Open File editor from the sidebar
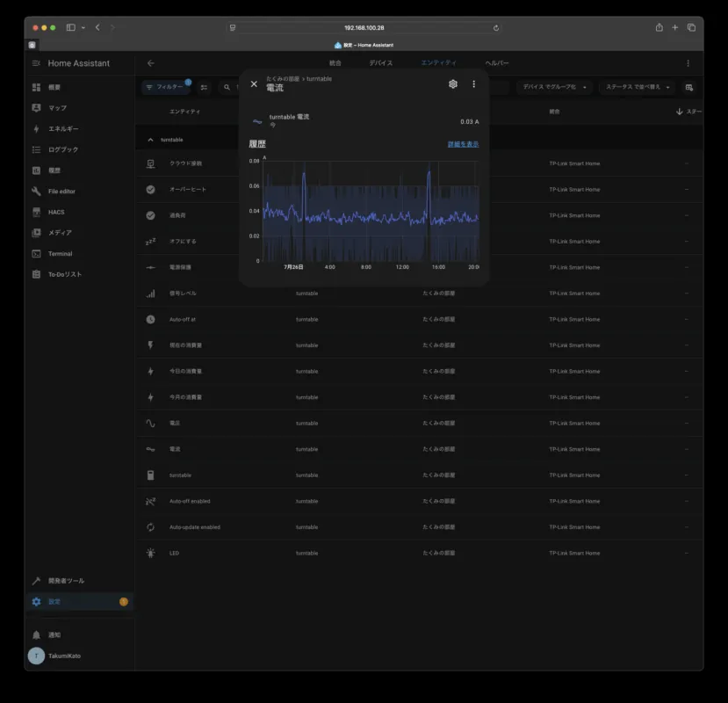This screenshot has width=728, height=703. [61, 192]
